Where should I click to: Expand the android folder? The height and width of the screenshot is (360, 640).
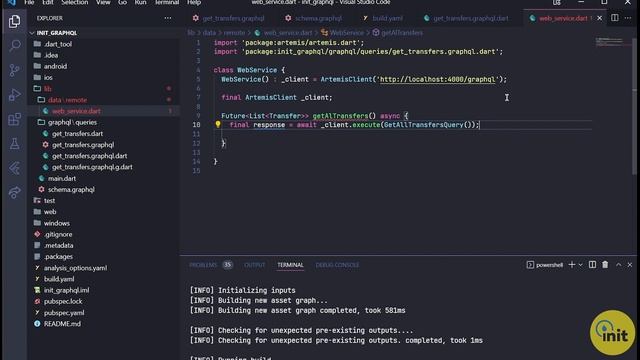tap(55, 66)
